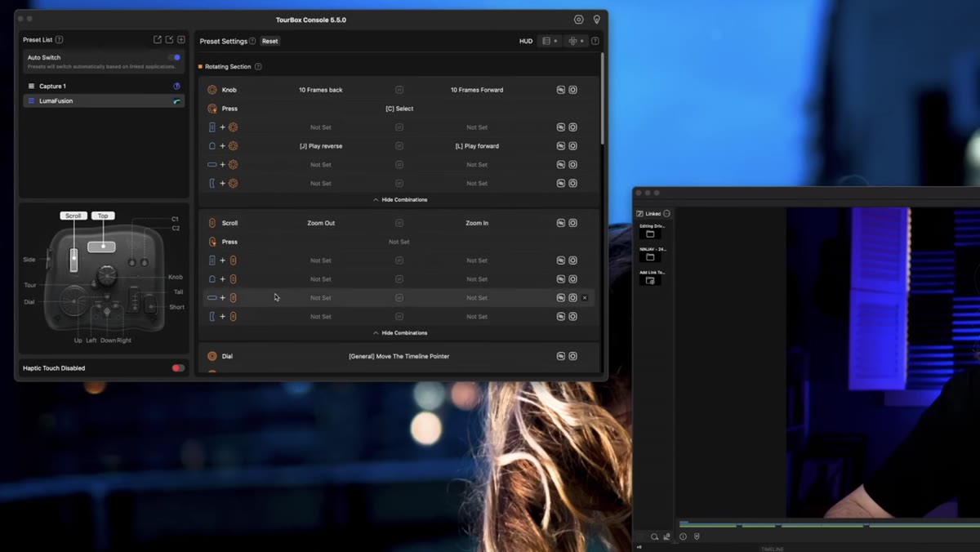Edit the [J] Play reverse assignment
Image resolution: width=980 pixels, height=552 pixels.
pyautogui.click(x=321, y=146)
